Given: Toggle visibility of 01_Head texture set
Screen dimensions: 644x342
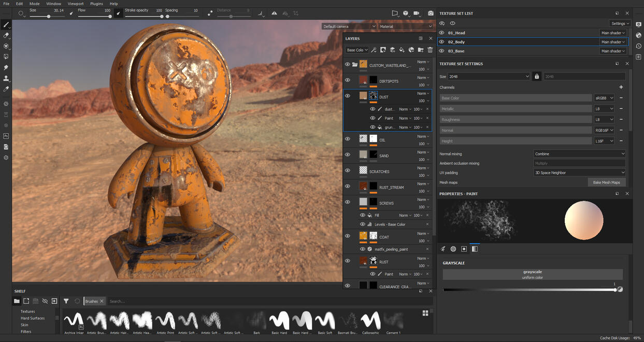Looking at the screenshot, I should [442, 33].
